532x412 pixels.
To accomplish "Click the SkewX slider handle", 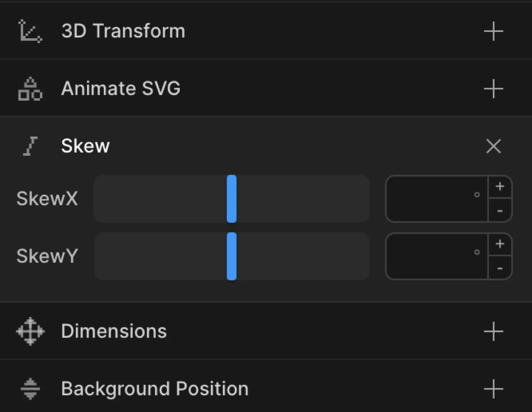I will click(232, 199).
